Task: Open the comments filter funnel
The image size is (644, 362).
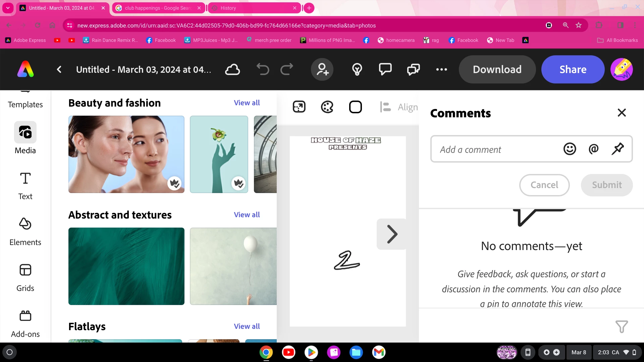Action: 622,326
